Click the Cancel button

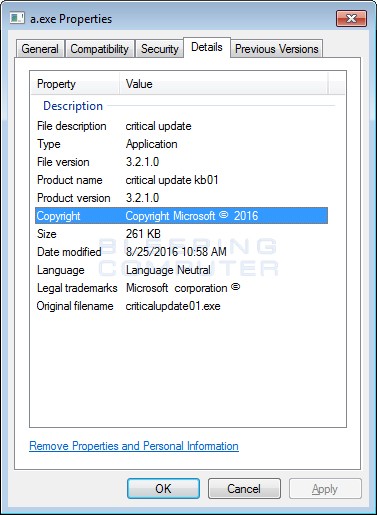[244, 489]
